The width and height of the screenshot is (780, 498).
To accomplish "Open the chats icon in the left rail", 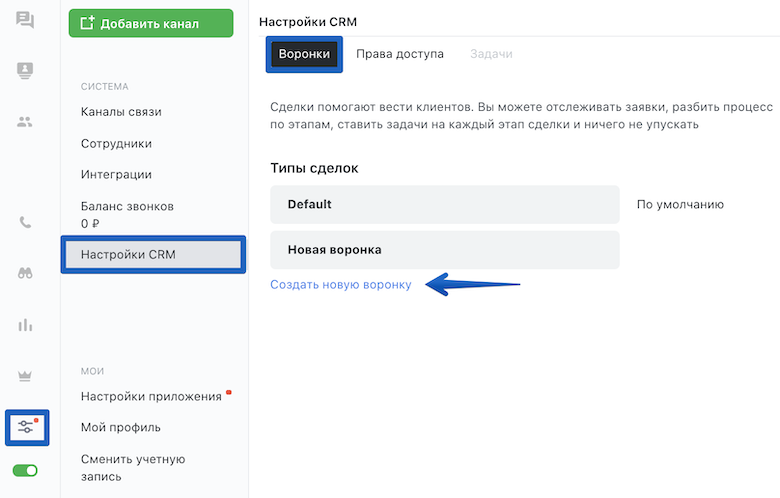I will (x=25, y=20).
